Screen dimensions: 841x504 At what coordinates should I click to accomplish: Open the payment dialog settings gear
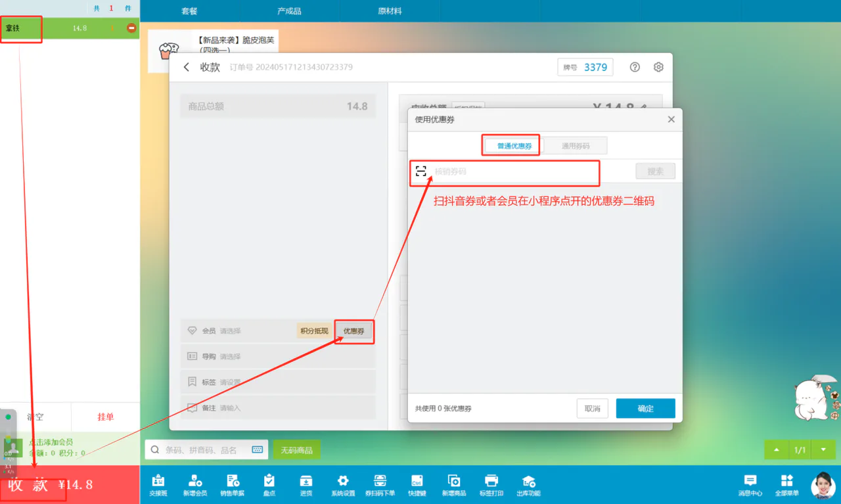click(658, 67)
